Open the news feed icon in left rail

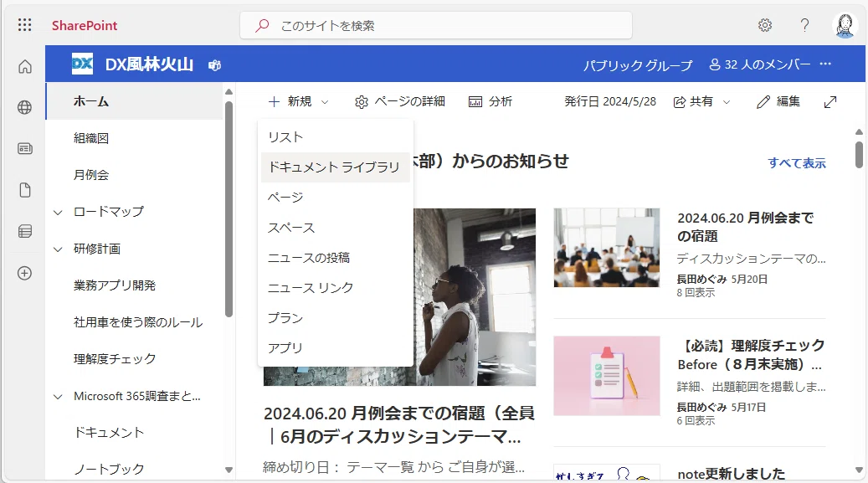[25, 148]
